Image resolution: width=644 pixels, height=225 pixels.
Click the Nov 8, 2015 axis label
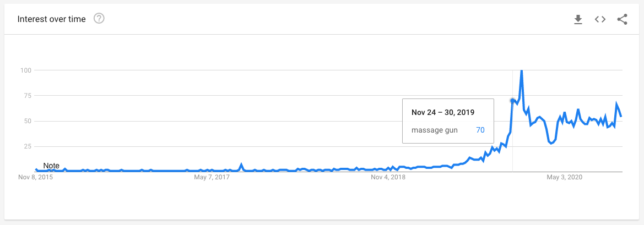point(36,177)
